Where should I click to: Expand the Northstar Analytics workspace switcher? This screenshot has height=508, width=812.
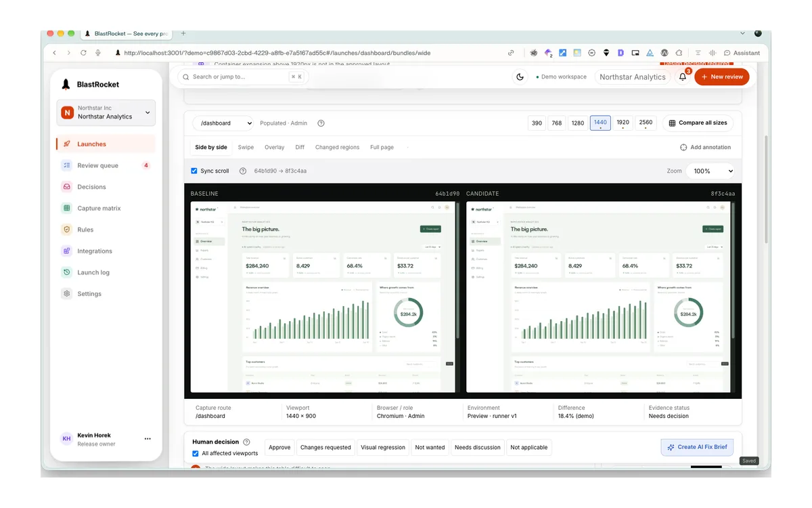click(x=106, y=112)
